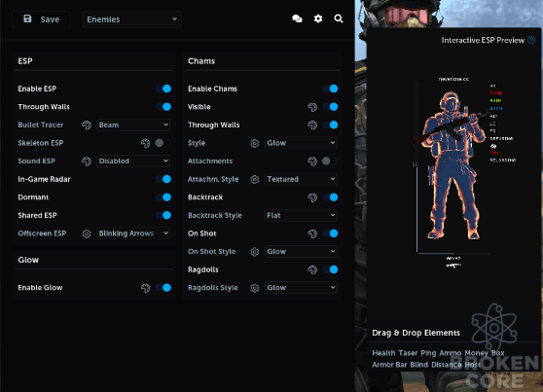
Task: Open Bullet Tracer color palette icon
Action: point(87,125)
